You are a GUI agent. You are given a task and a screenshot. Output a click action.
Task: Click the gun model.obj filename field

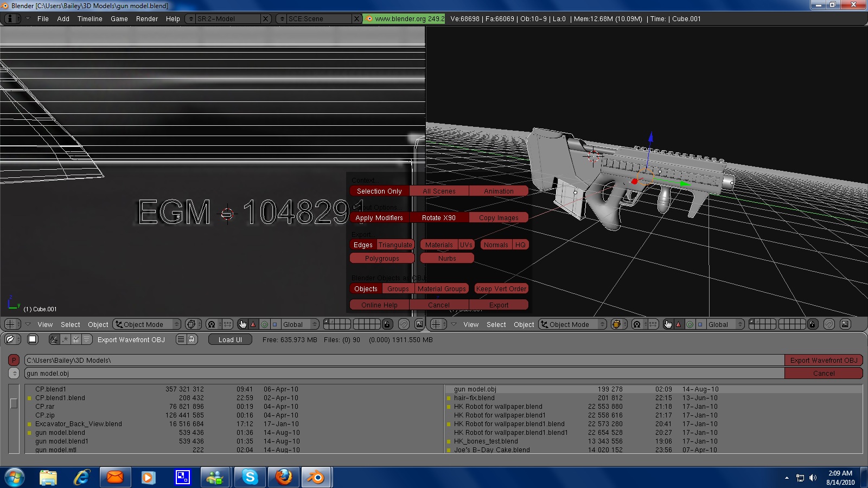coord(404,373)
